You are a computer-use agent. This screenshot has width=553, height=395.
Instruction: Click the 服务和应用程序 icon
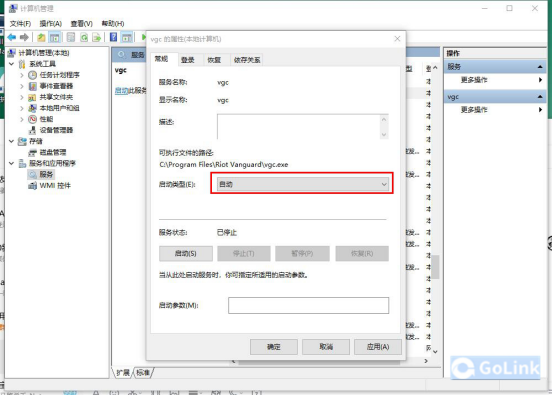pos(22,163)
